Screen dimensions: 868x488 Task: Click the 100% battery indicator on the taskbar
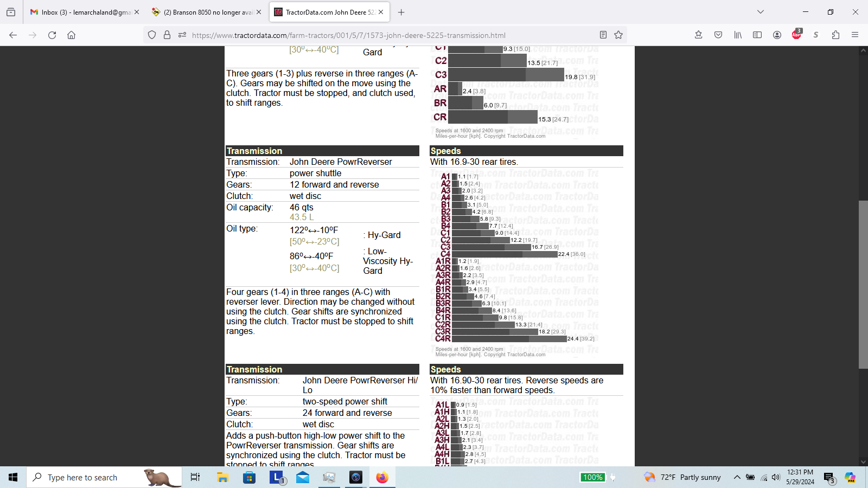point(592,477)
